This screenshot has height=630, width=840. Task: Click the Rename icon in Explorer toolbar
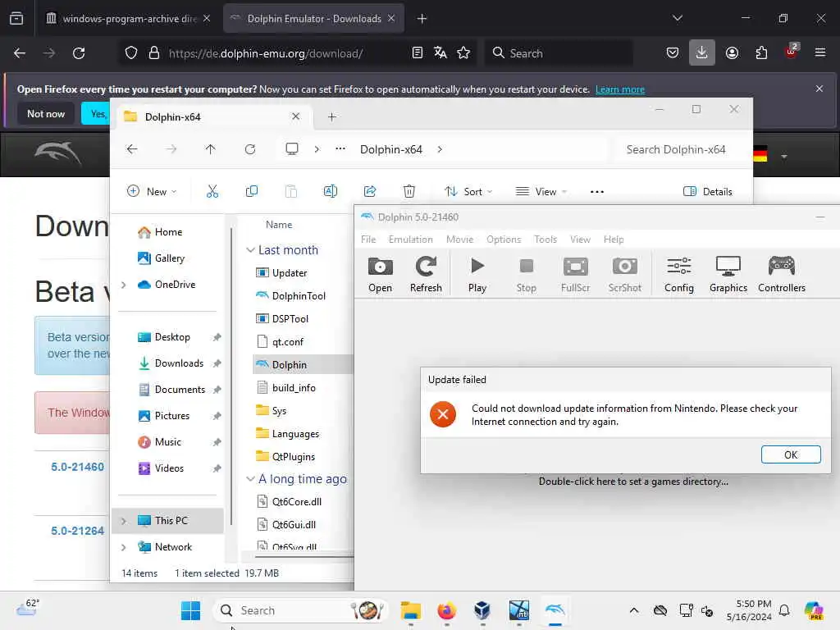331,191
